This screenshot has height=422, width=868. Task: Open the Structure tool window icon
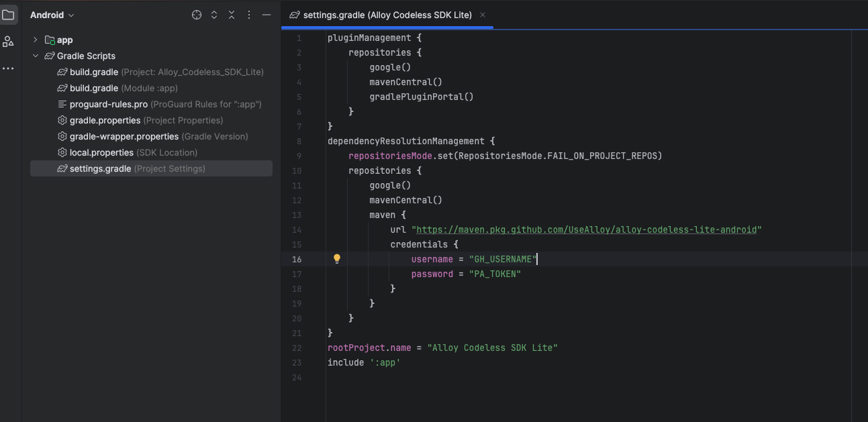(x=8, y=42)
